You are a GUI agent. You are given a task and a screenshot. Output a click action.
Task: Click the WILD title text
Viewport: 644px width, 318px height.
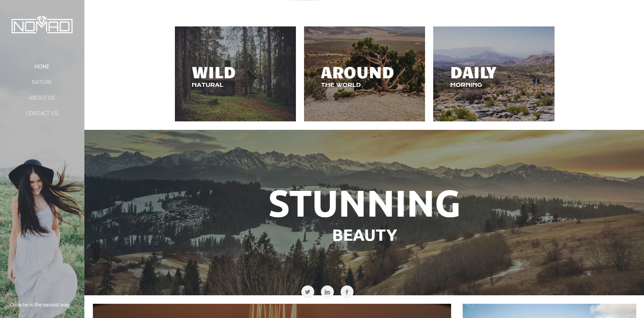click(214, 73)
